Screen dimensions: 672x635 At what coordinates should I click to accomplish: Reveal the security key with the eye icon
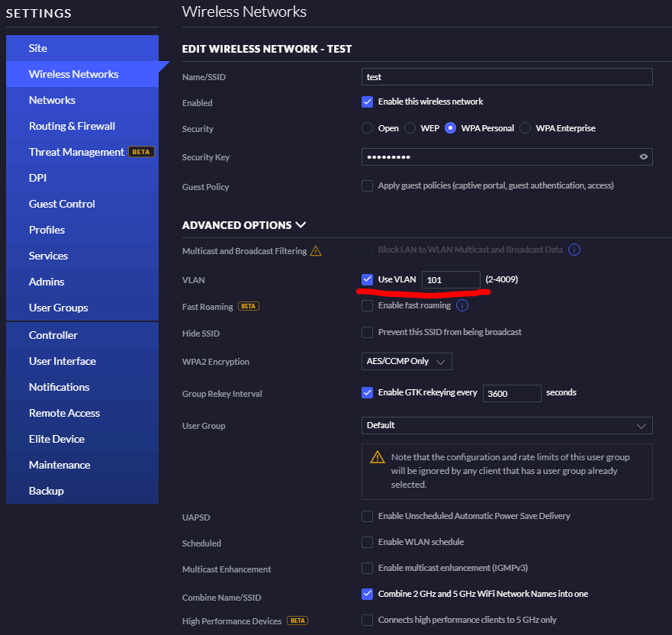coord(643,157)
